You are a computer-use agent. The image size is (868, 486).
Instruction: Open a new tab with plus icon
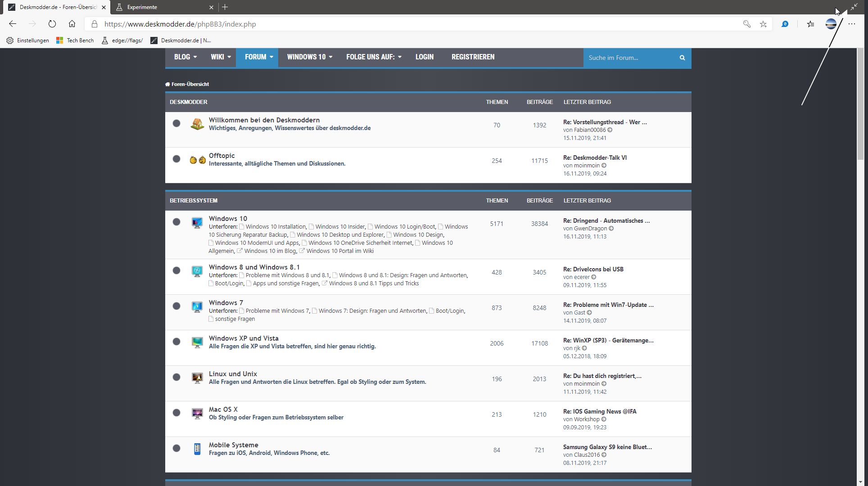(225, 7)
